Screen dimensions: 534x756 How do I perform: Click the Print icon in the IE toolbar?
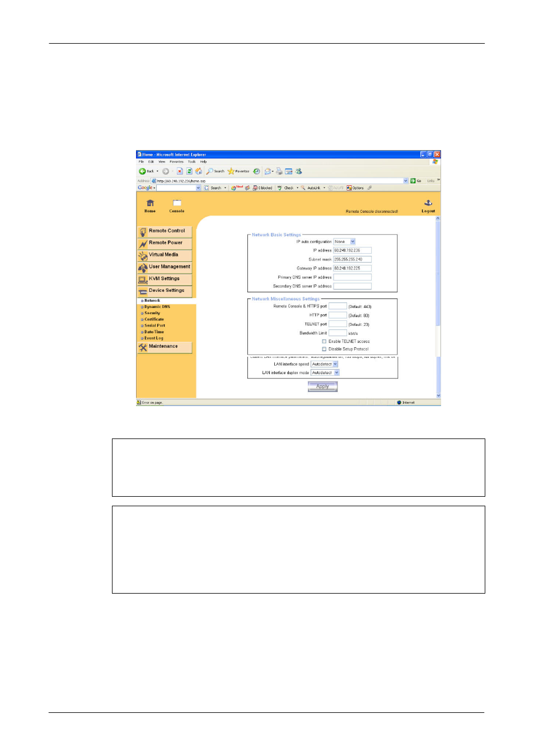[x=279, y=171]
